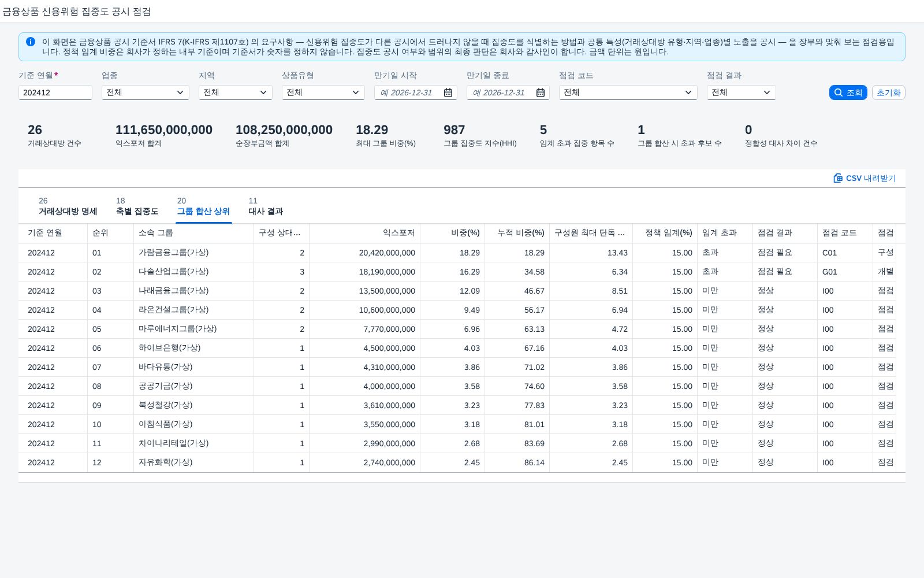
Task: Click the 초기화 reset button
Action: point(888,92)
